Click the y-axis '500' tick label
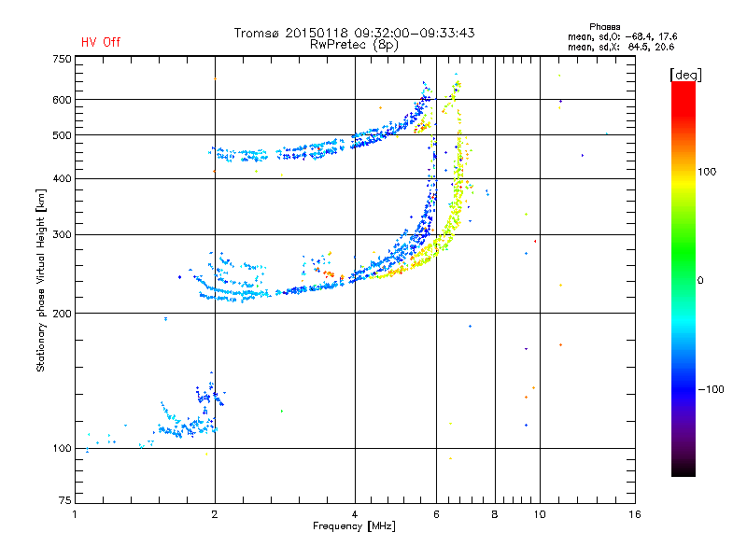This screenshot has height=560, width=747. (62, 135)
